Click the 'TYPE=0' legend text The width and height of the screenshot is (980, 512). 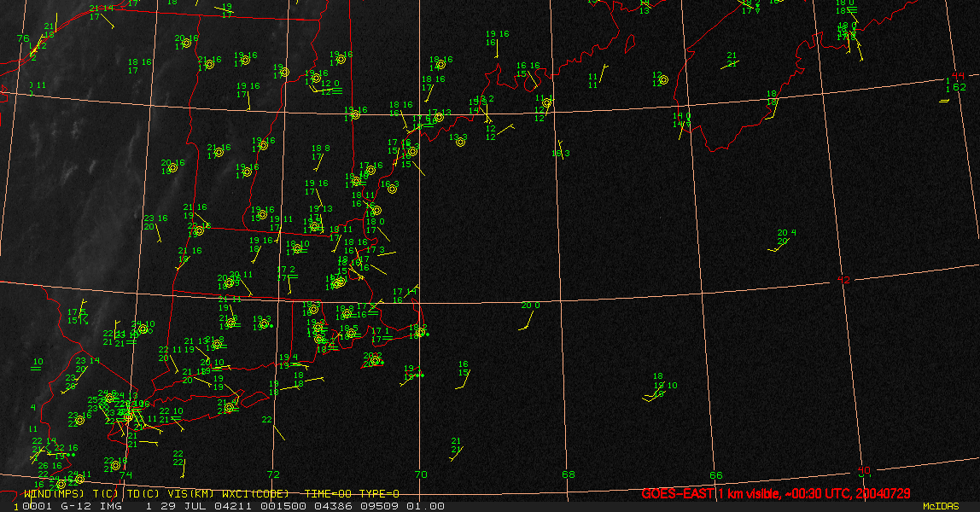coord(379,493)
